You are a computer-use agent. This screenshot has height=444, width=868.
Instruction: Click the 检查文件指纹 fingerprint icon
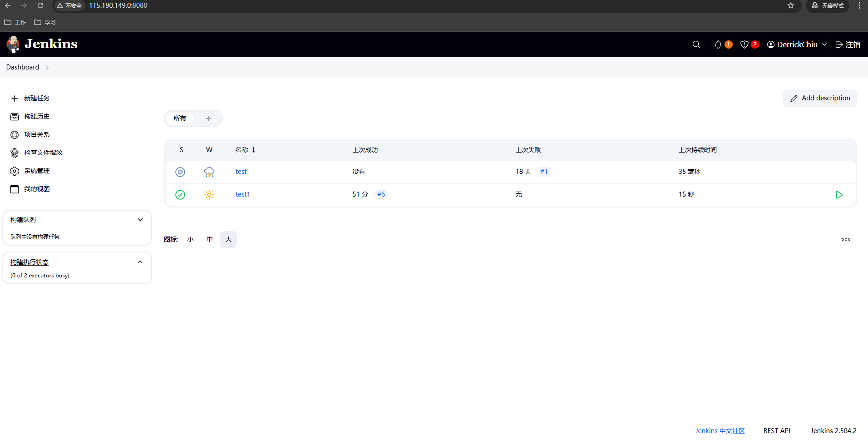(x=15, y=153)
